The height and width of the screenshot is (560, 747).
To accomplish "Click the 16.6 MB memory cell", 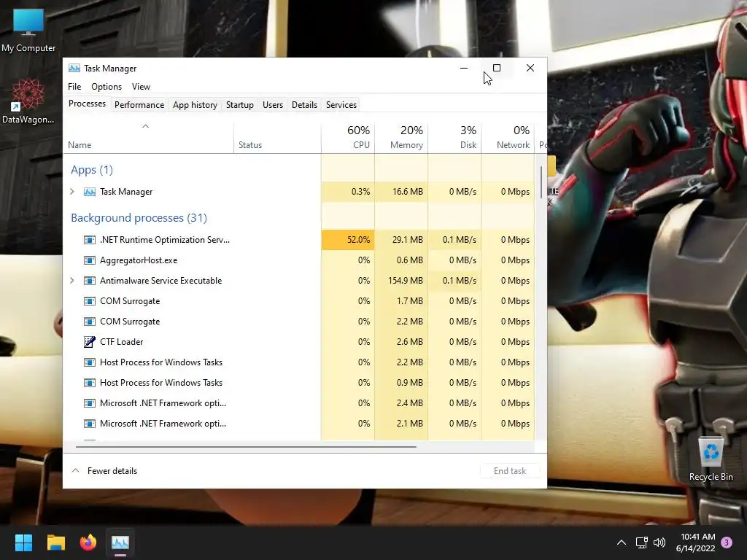I will 401,192.
